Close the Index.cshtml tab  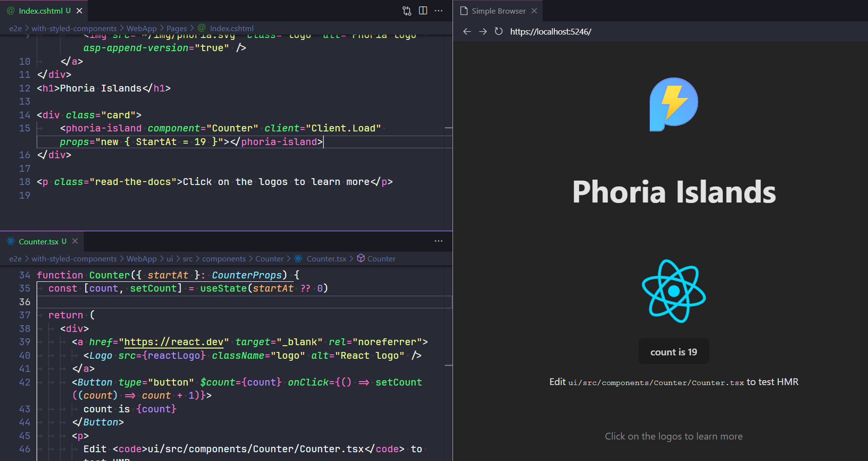(x=79, y=11)
